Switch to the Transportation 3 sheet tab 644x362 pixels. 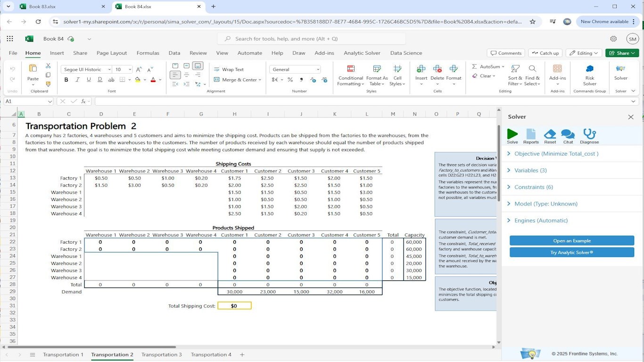click(x=161, y=354)
